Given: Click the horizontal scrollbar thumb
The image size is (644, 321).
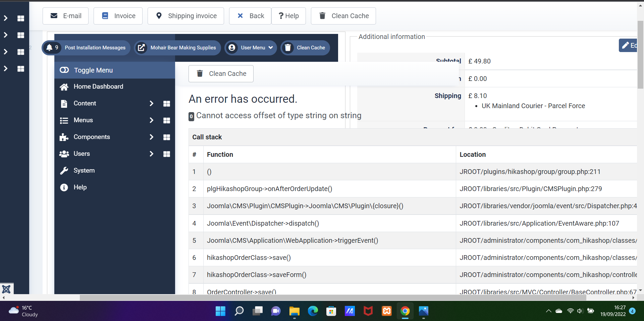Looking at the screenshot, I should (x=333, y=297).
